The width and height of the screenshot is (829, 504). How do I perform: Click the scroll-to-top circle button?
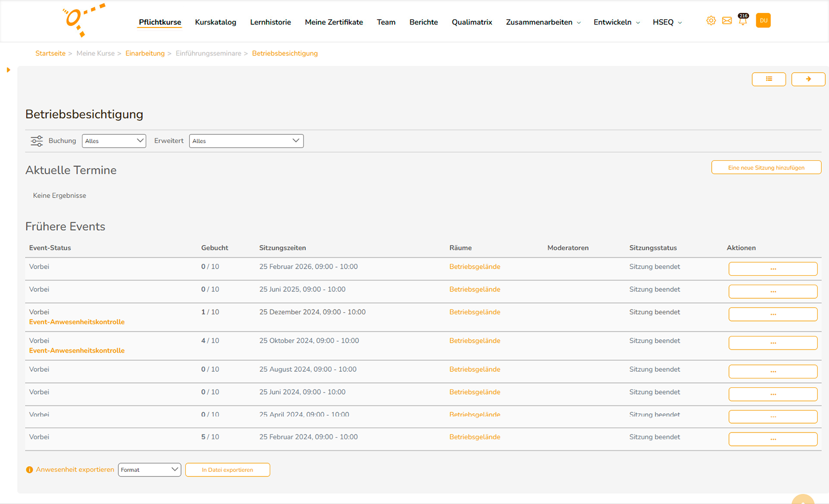click(x=803, y=499)
